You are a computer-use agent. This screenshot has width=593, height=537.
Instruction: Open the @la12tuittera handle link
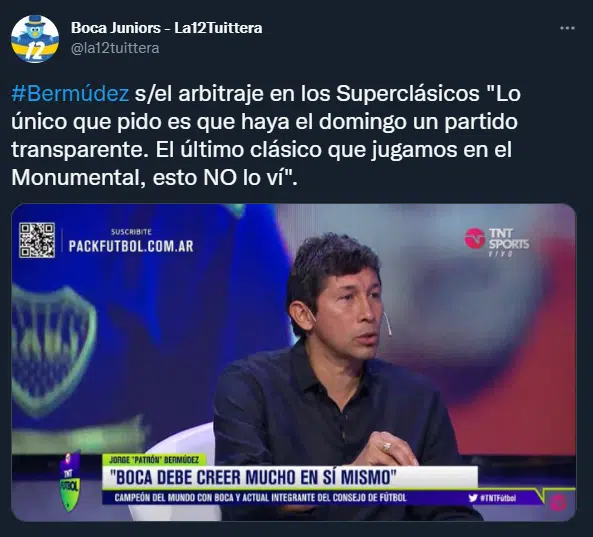[115, 48]
